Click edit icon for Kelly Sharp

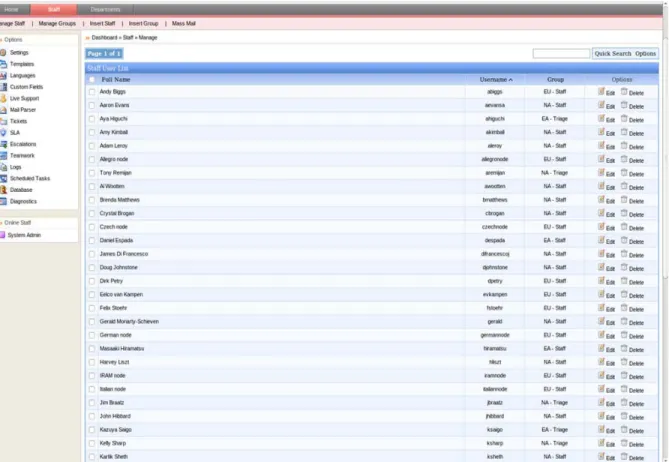point(601,443)
